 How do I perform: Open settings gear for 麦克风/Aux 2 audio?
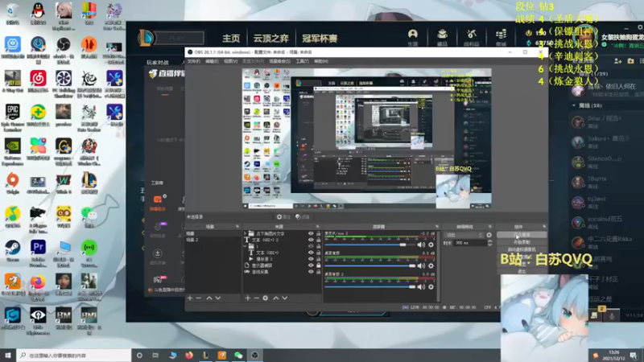point(431,245)
